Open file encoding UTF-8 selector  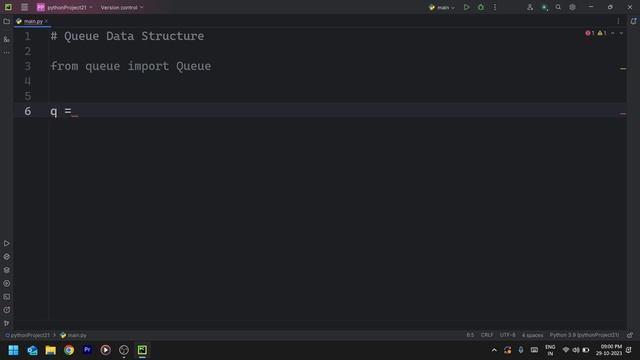point(507,335)
